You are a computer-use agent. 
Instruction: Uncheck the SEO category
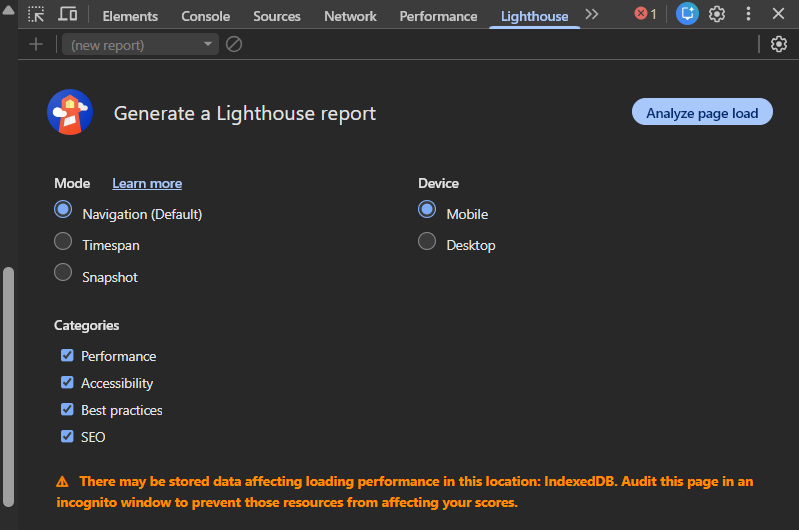[67, 436]
